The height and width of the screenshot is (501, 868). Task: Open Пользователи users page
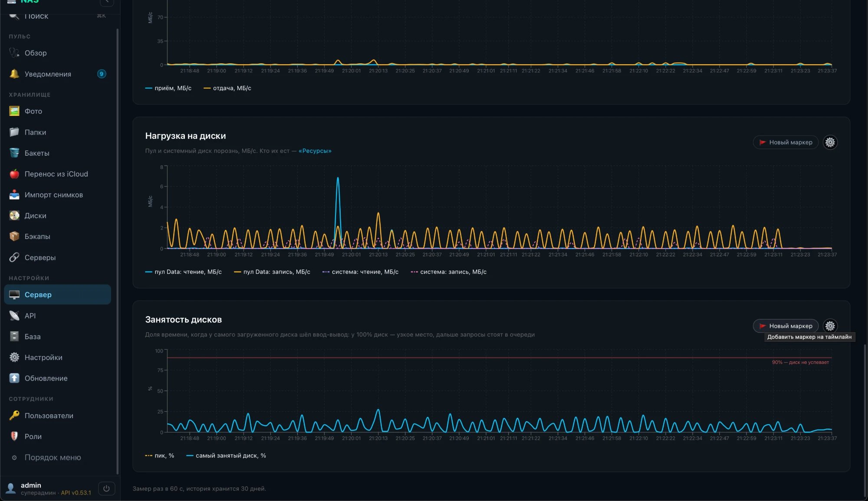57,416
